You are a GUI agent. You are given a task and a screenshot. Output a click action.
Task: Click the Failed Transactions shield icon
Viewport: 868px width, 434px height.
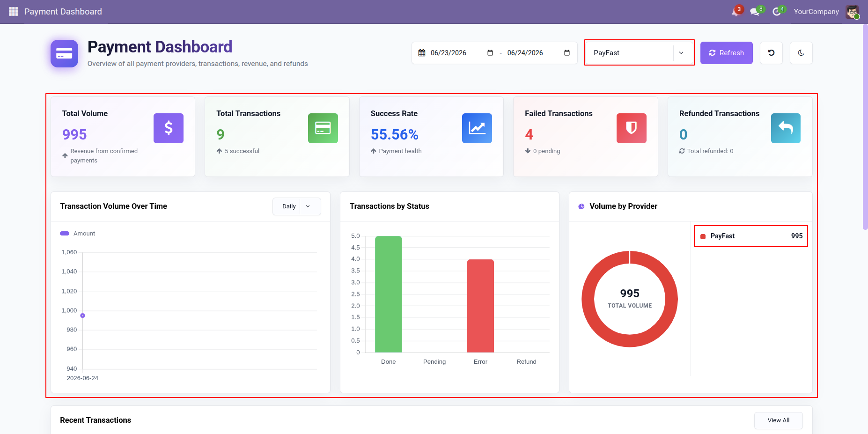[x=632, y=128]
